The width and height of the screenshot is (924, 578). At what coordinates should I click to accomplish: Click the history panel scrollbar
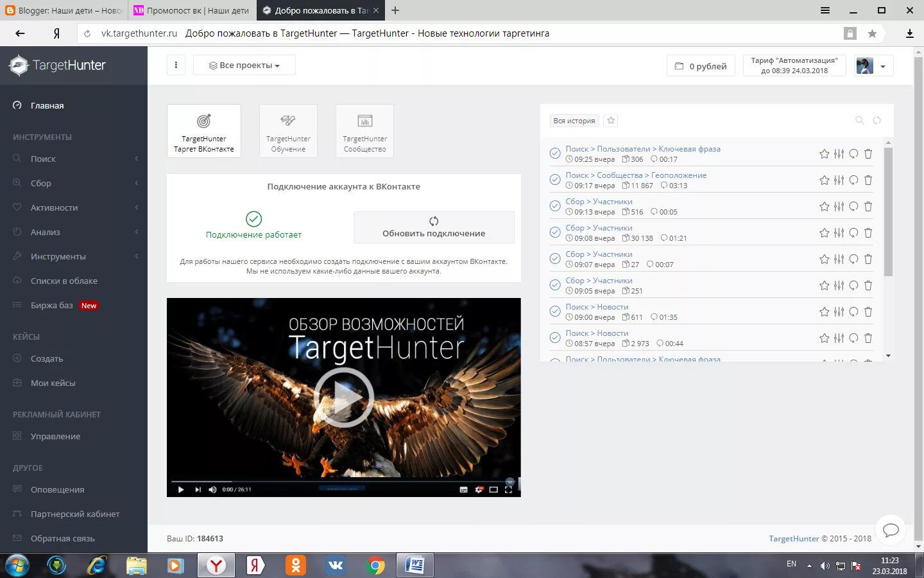click(x=888, y=212)
